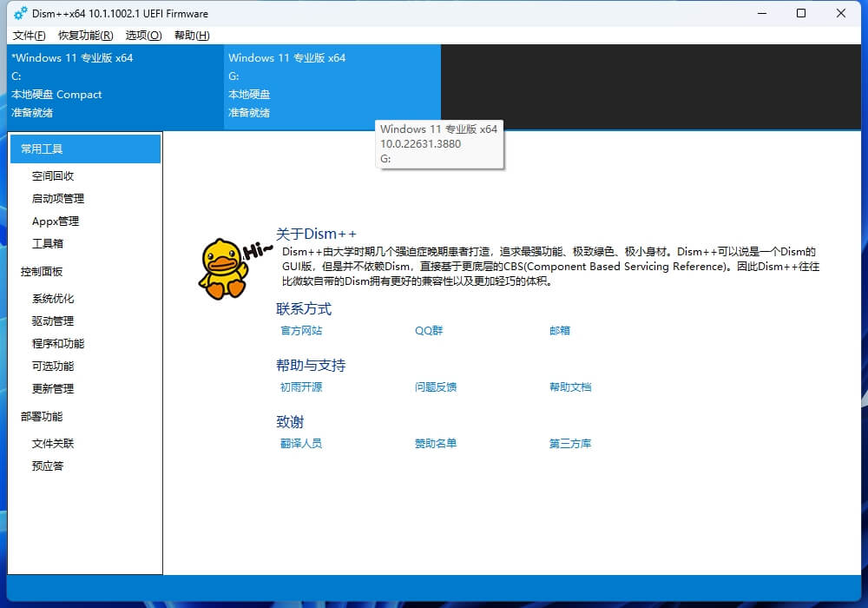Go to 启动项管理 in the sidebar
This screenshot has height=608, width=868.
[x=58, y=199]
